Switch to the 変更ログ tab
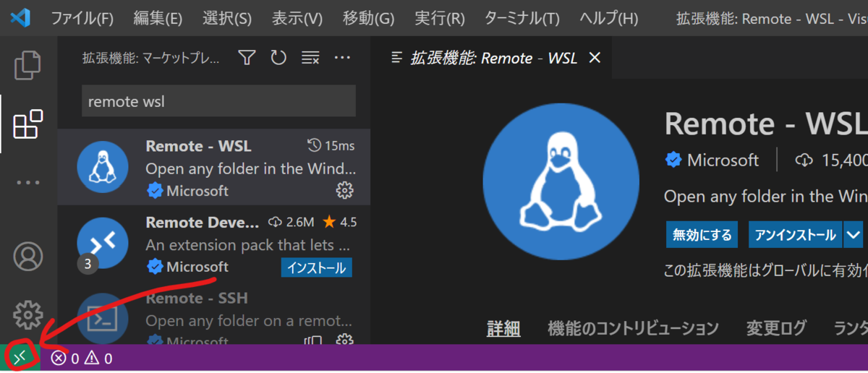The width and height of the screenshot is (868, 373). (x=776, y=328)
